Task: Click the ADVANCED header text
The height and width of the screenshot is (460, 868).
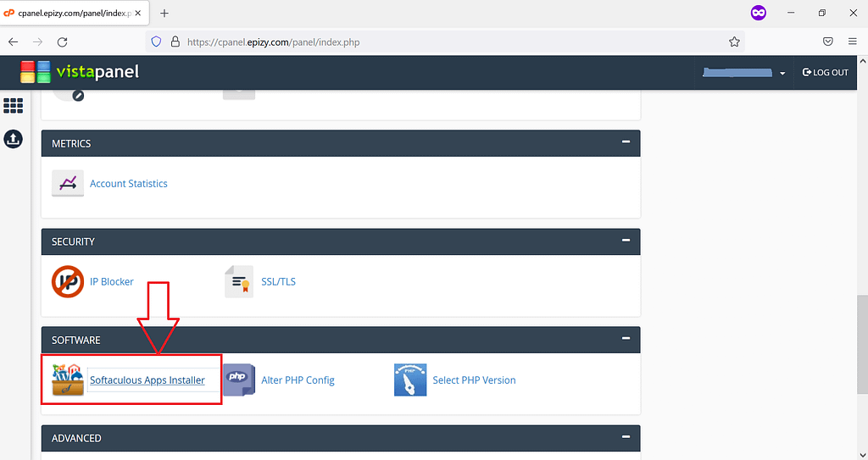Action: click(x=76, y=439)
